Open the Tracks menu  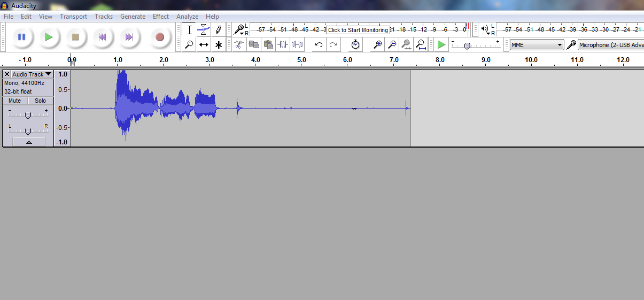(104, 17)
